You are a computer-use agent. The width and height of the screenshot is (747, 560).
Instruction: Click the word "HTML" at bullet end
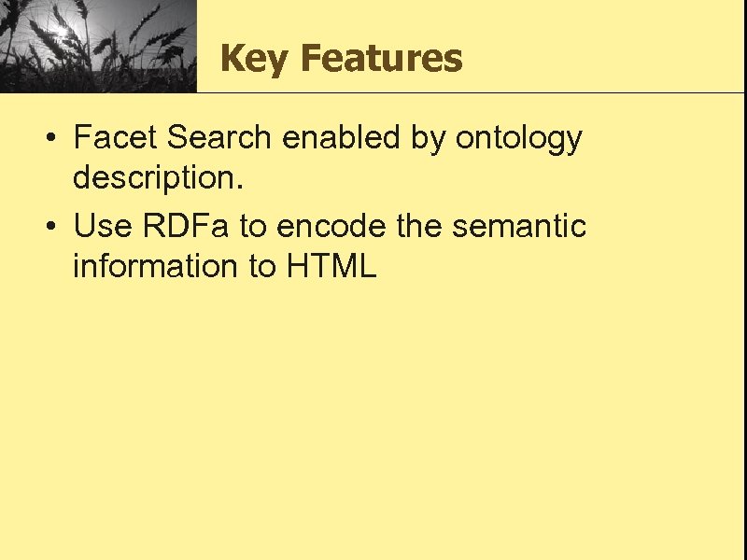click(331, 267)
